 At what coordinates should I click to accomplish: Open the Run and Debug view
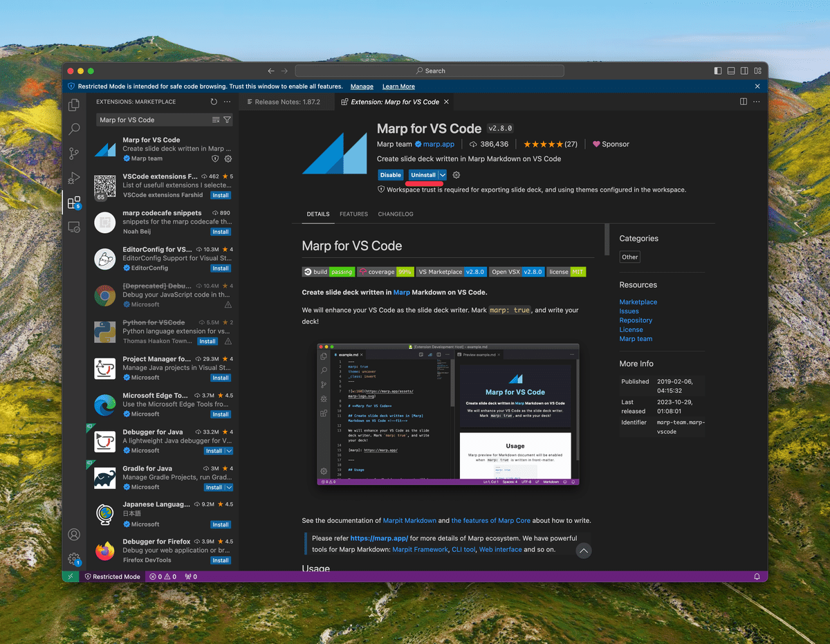point(74,178)
